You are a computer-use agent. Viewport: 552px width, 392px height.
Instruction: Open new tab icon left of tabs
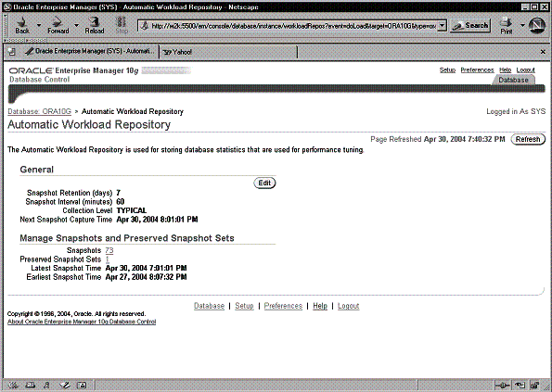(12, 52)
